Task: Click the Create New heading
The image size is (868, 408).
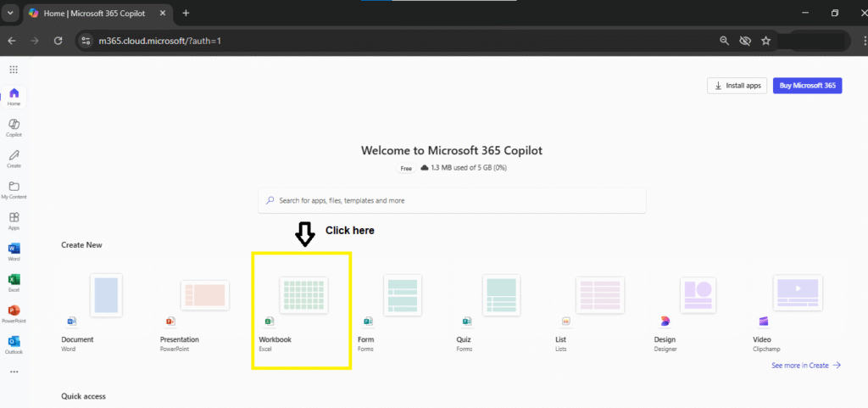Action: pyautogui.click(x=82, y=244)
